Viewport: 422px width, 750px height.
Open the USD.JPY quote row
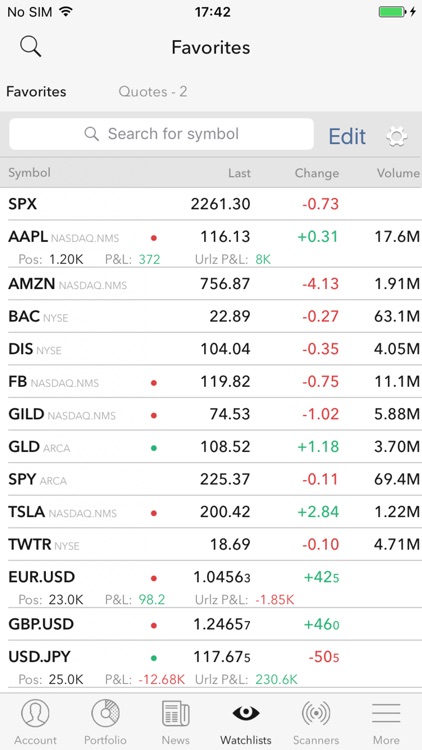coord(211,665)
